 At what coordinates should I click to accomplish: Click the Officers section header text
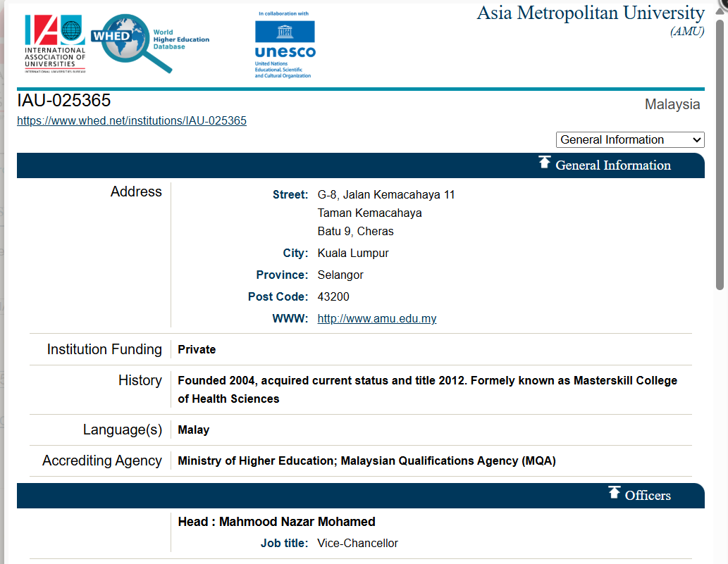(x=648, y=496)
